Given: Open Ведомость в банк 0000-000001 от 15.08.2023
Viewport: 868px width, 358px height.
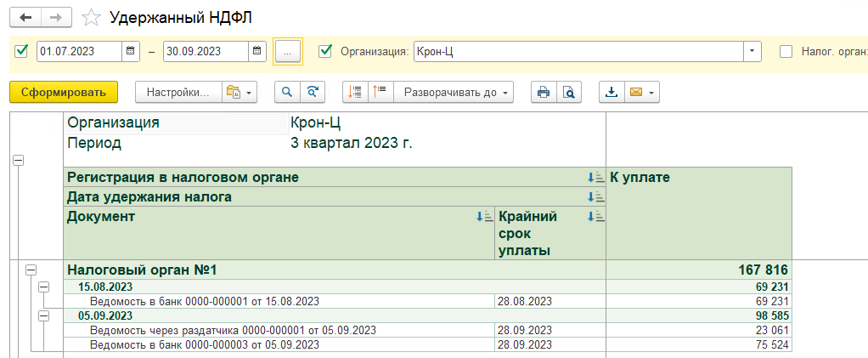Looking at the screenshot, I should 205,302.
